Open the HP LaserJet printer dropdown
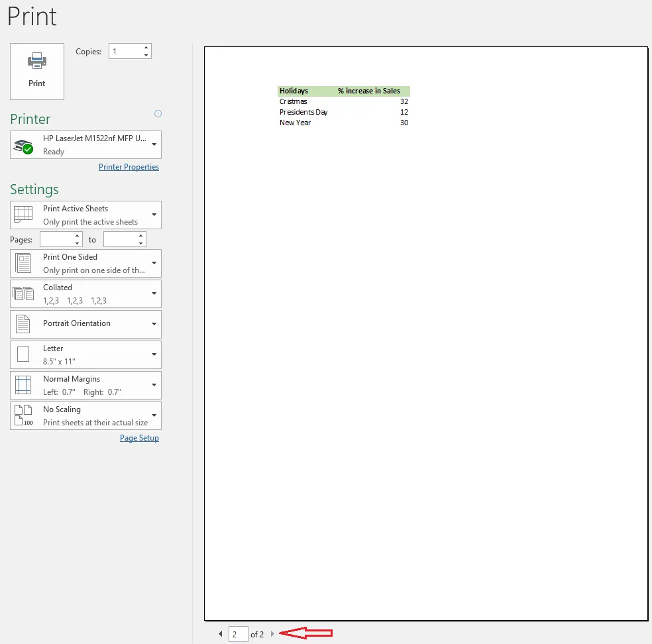652x644 pixels. coord(85,144)
